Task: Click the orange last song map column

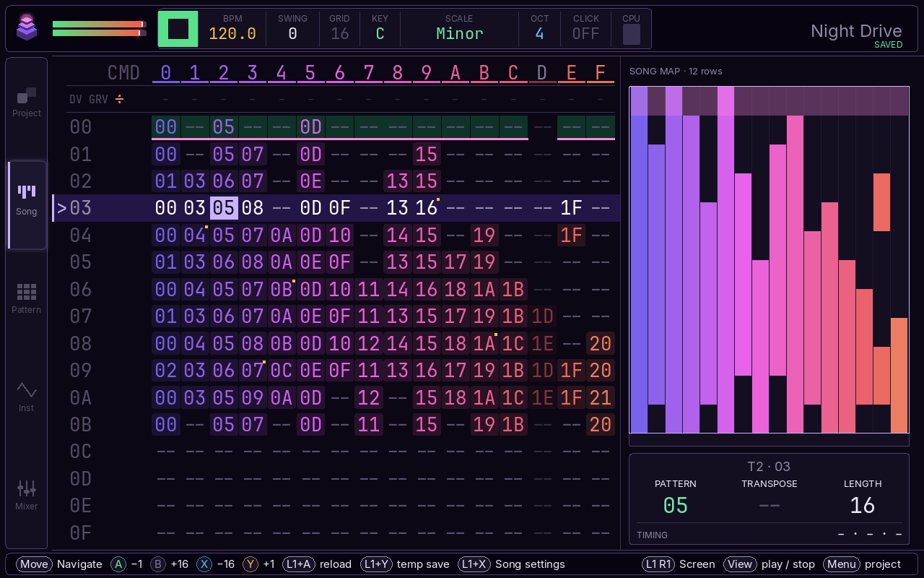Action: tap(899, 376)
